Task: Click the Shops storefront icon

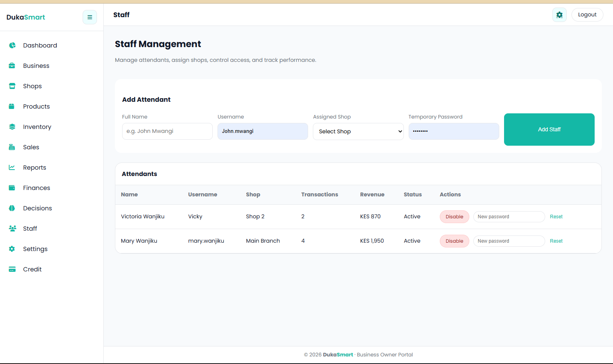Action: (x=12, y=86)
